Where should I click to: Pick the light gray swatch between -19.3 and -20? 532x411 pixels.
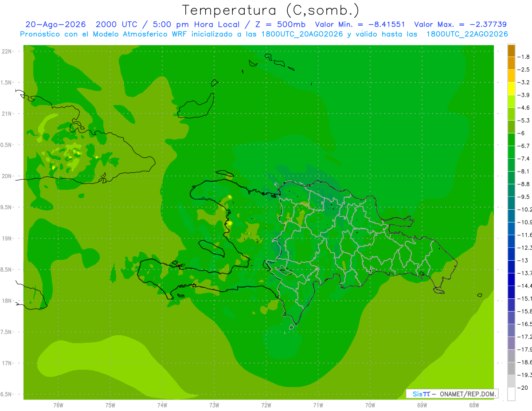[x=511, y=381]
